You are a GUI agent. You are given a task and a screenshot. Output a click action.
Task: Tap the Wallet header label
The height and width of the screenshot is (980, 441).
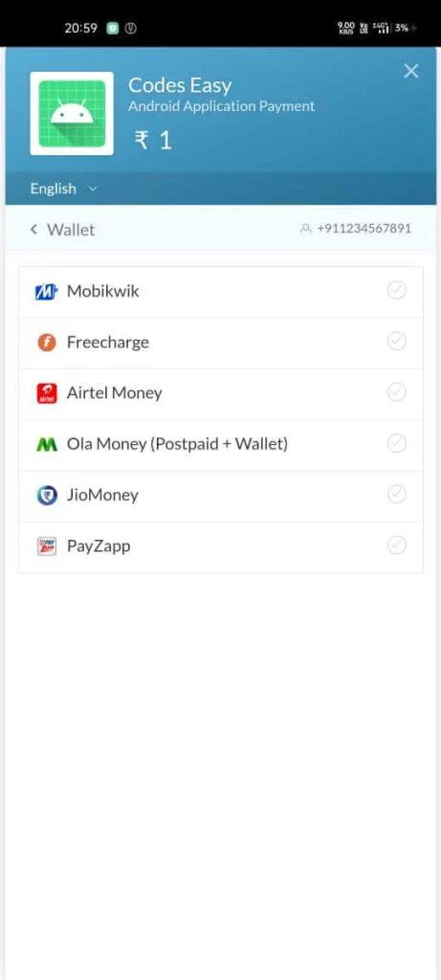[x=71, y=230]
